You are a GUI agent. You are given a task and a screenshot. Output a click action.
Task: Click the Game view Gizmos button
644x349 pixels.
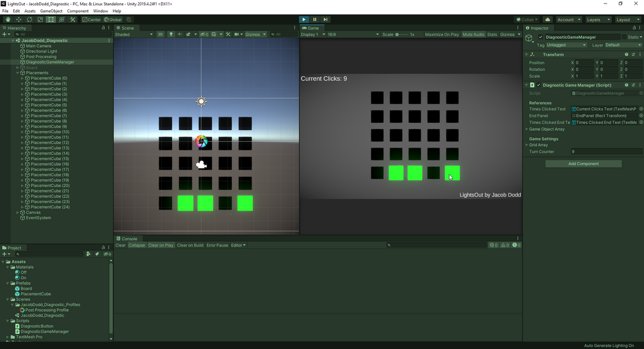coord(507,34)
